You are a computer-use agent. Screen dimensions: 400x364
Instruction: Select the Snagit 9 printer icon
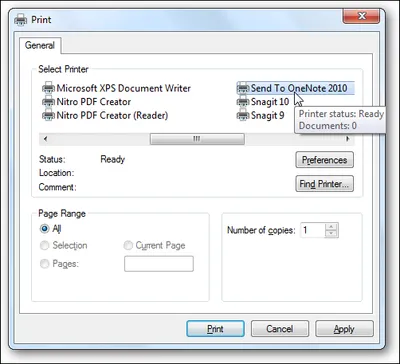243,116
